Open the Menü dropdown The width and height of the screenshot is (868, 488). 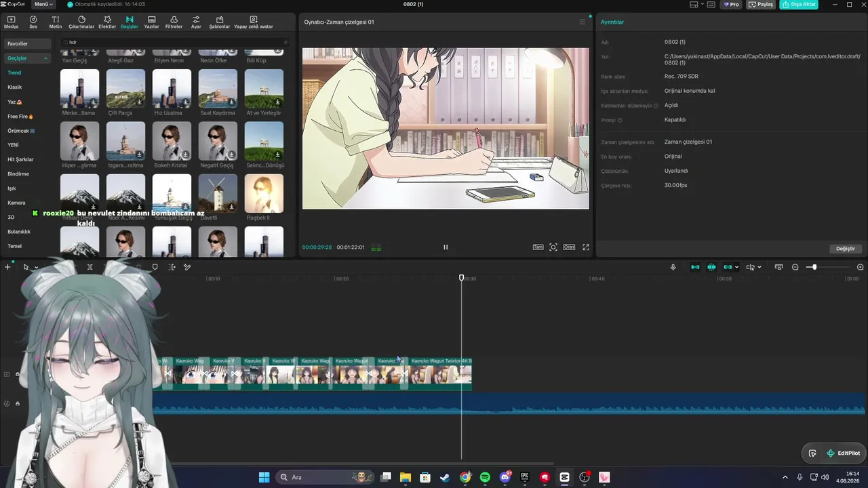(43, 4)
